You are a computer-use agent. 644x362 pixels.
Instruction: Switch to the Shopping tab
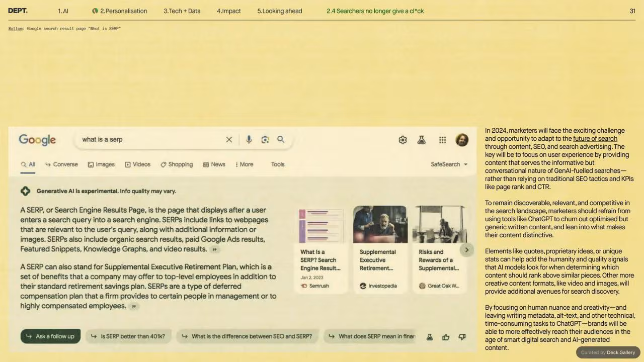[177, 164]
